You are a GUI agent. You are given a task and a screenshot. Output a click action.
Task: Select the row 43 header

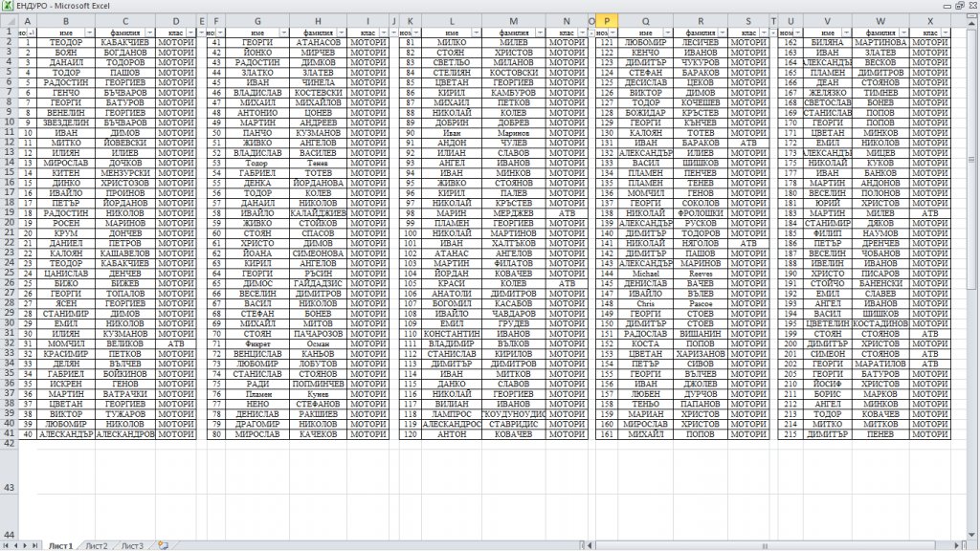coord(8,488)
